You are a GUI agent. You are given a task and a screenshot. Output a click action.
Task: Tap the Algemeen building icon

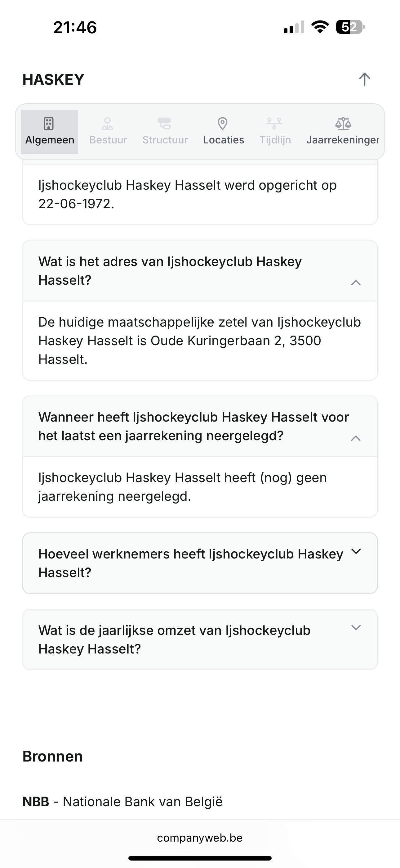49,124
